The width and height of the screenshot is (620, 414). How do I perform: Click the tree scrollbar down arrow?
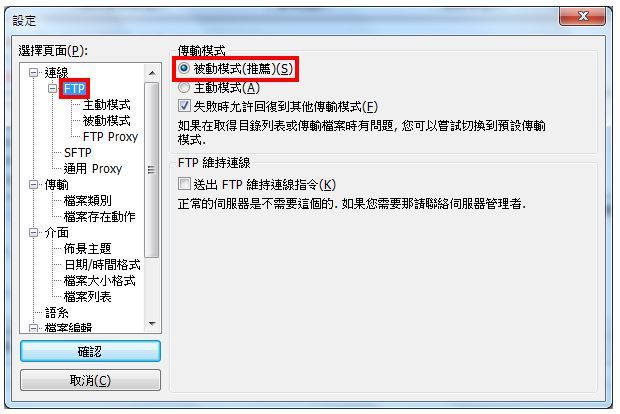152,324
